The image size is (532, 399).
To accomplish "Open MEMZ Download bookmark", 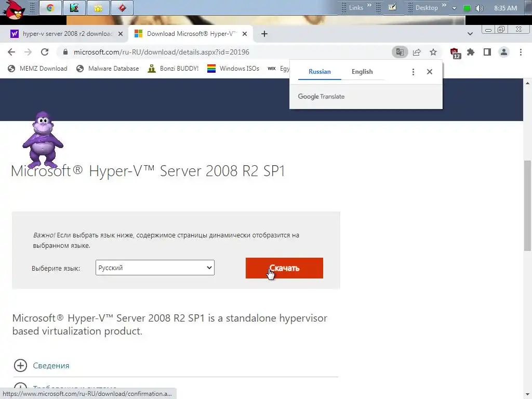I will [37, 69].
